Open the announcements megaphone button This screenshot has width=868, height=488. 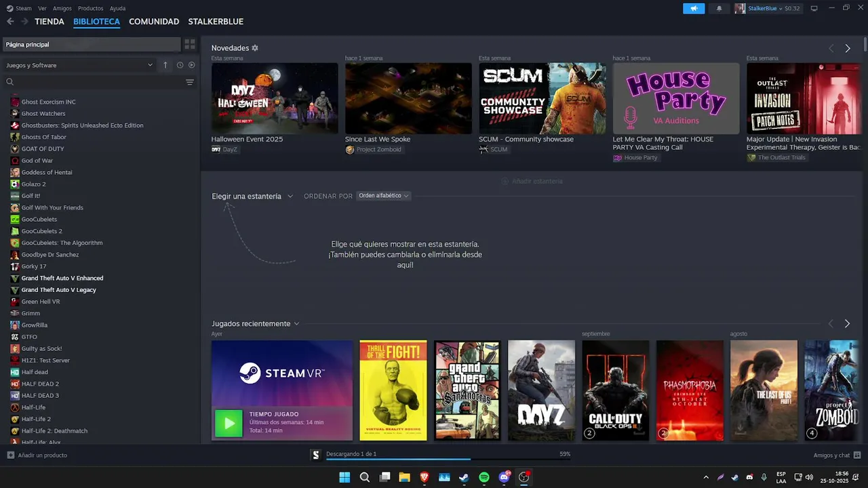click(694, 8)
